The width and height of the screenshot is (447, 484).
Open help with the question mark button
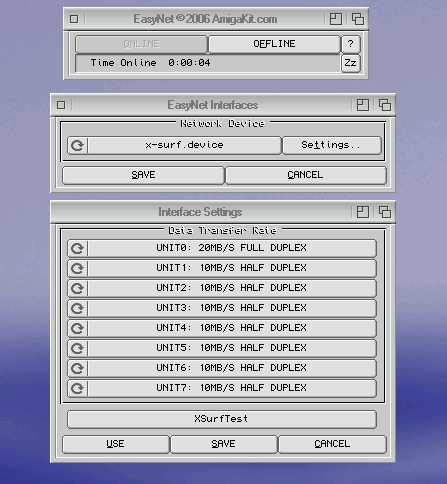351,44
